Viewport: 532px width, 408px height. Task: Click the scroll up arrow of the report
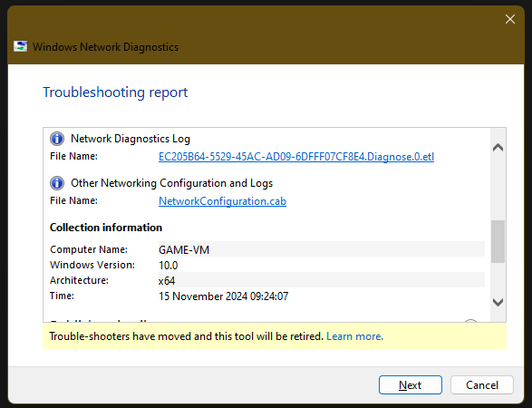tap(498, 147)
